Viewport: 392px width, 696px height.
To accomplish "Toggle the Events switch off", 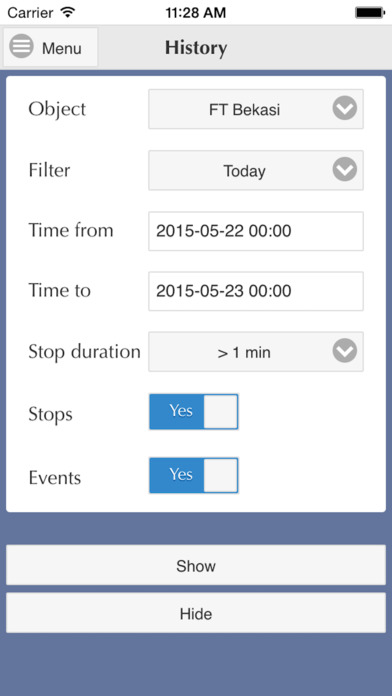I will 194,476.
